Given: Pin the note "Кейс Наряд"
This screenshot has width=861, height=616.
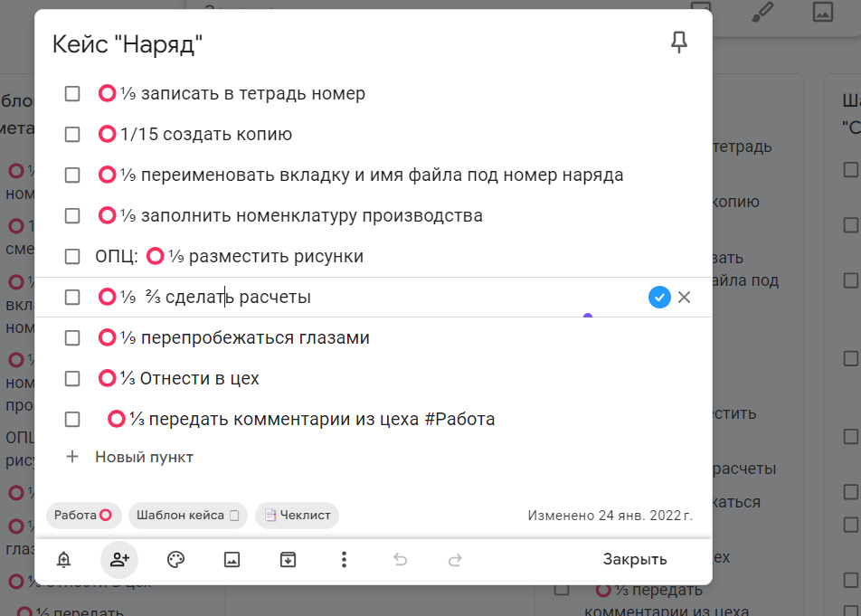Looking at the screenshot, I should click(x=678, y=42).
